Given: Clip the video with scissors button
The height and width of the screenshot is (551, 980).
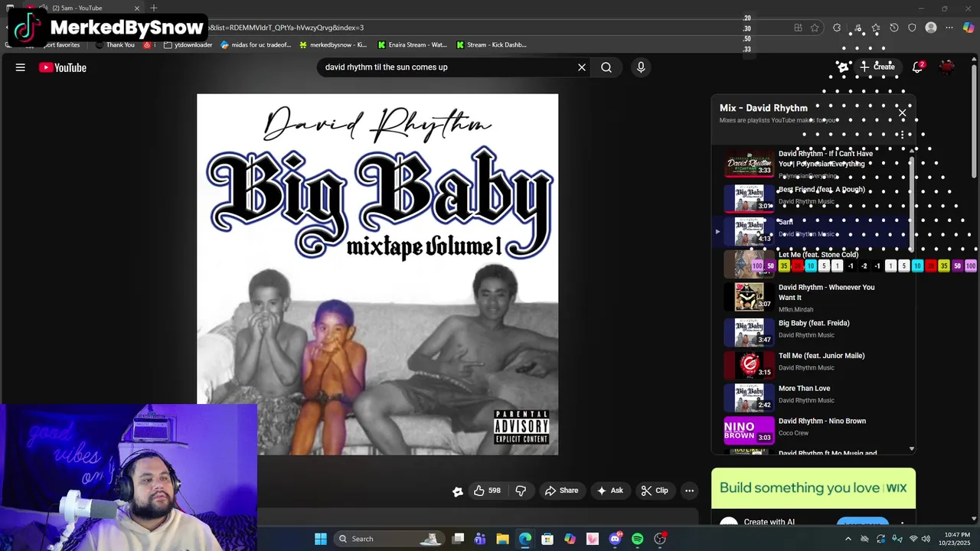Looking at the screenshot, I should 655,491.
